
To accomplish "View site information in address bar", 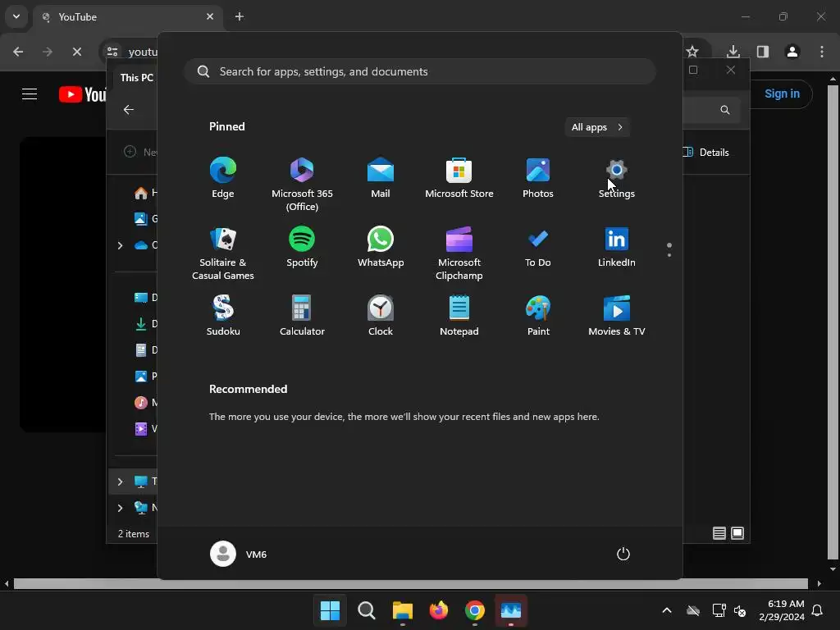I will point(112,52).
